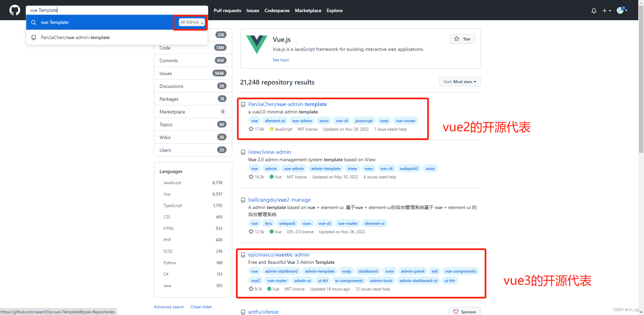Click the element-ui tag under vue-admin-template
644x315 pixels.
point(275,121)
